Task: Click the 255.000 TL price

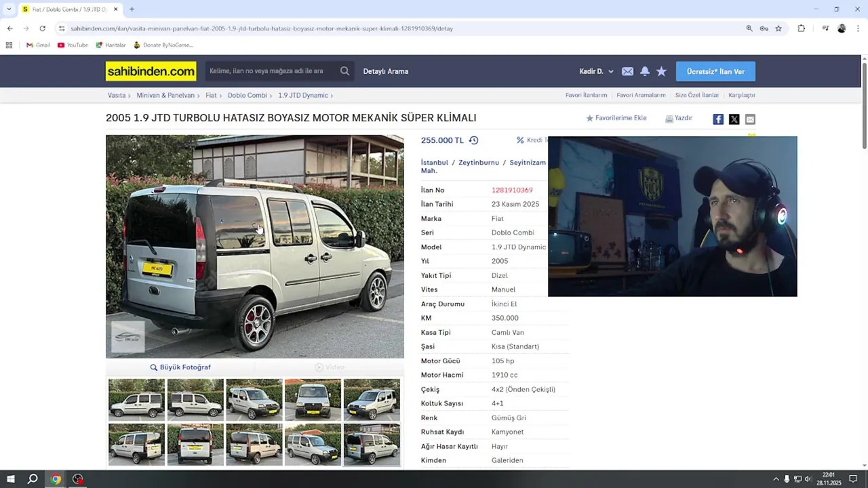Action: (442, 140)
